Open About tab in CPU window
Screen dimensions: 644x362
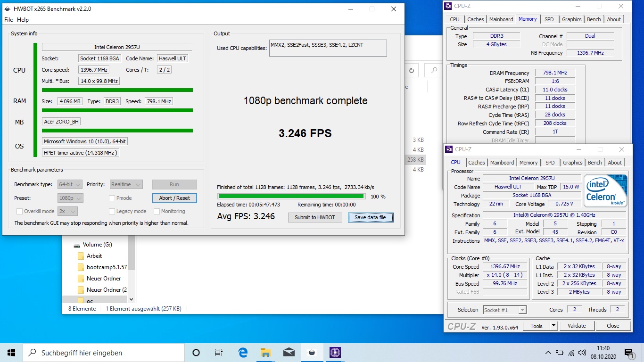click(x=615, y=163)
